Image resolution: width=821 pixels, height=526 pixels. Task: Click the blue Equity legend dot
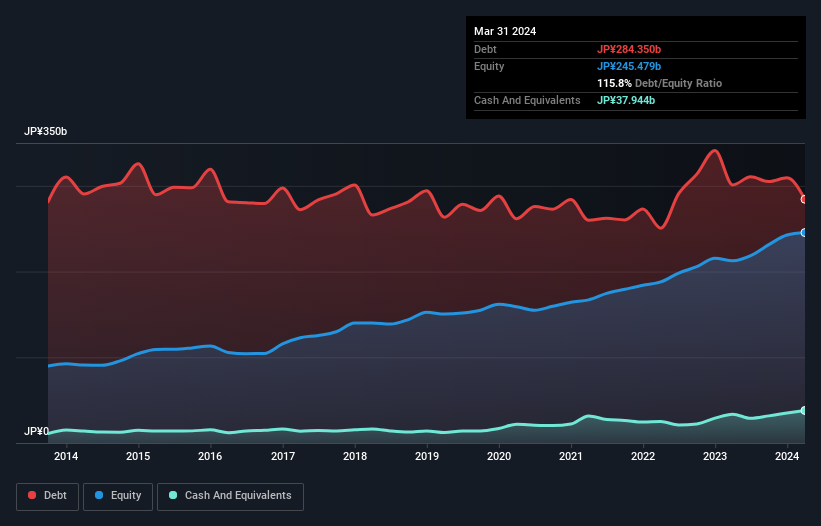pyautogui.click(x=99, y=495)
